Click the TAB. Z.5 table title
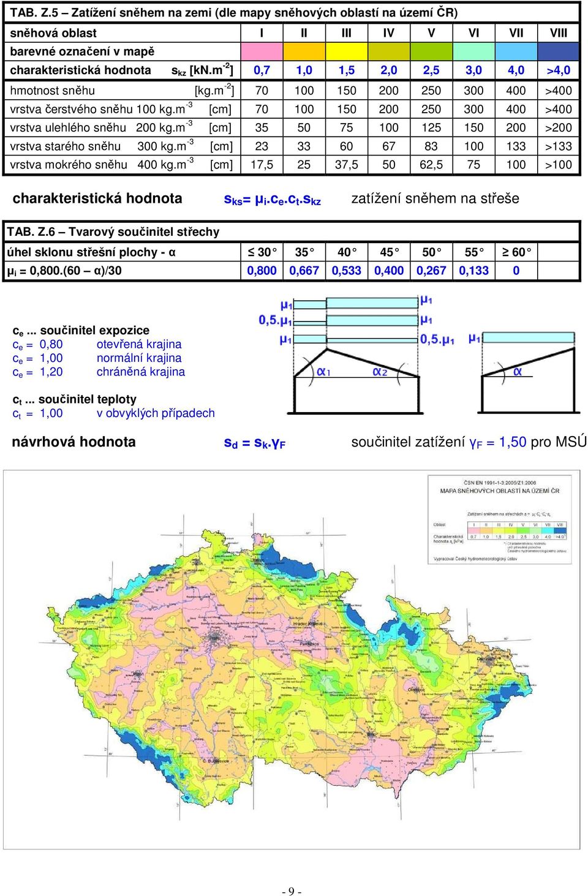Viewport: 588px width, 896px height. coord(234,12)
